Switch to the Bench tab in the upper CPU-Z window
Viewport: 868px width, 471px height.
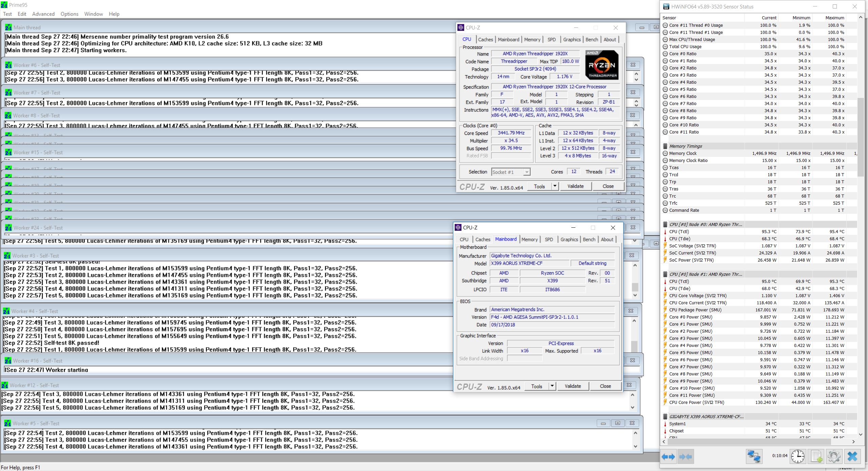pyautogui.click(x=592, y=39)
